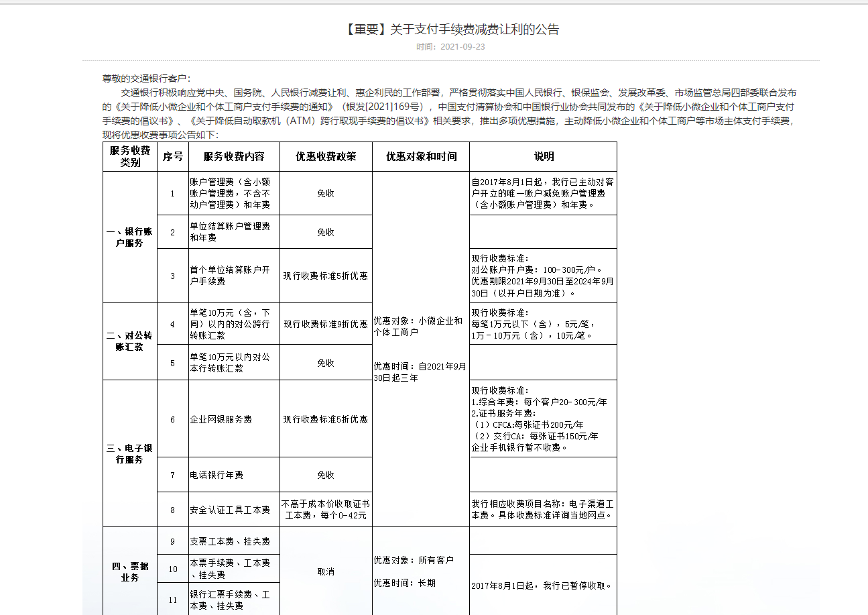Click the header cell 优惠收费政策
The image size is (868, 615).
[326, 156]
